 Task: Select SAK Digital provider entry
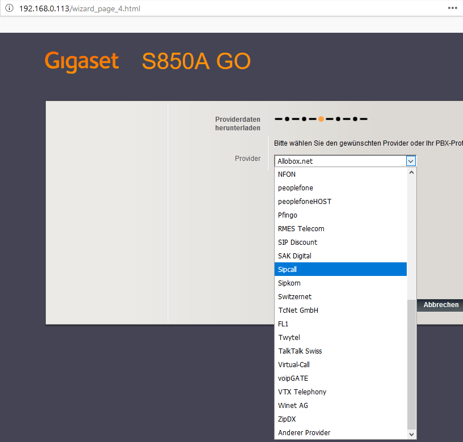(x=341, y=256)
